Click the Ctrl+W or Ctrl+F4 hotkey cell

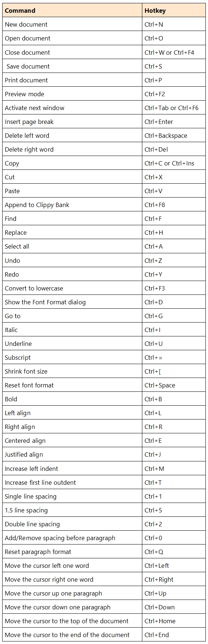pos(174,52)
